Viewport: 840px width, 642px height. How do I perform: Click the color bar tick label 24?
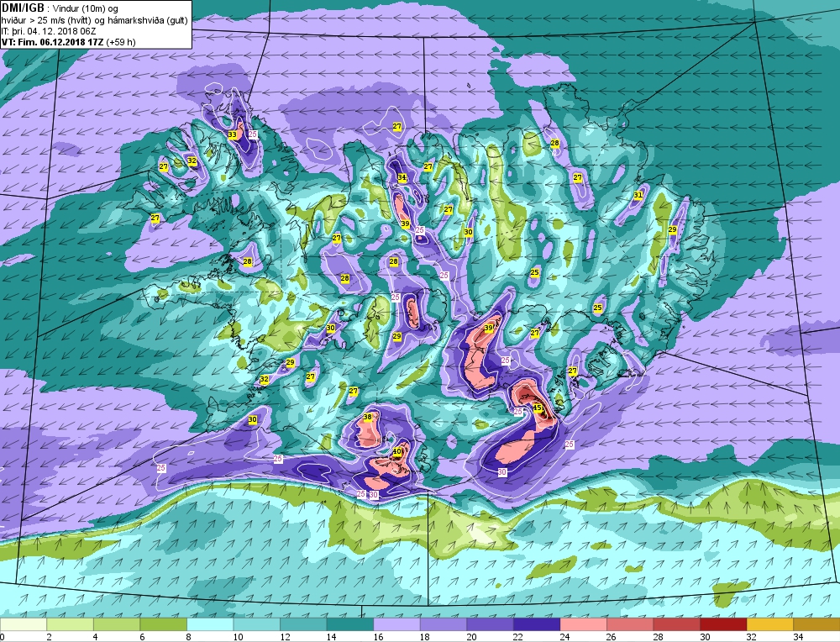click(x=564, y=637)
